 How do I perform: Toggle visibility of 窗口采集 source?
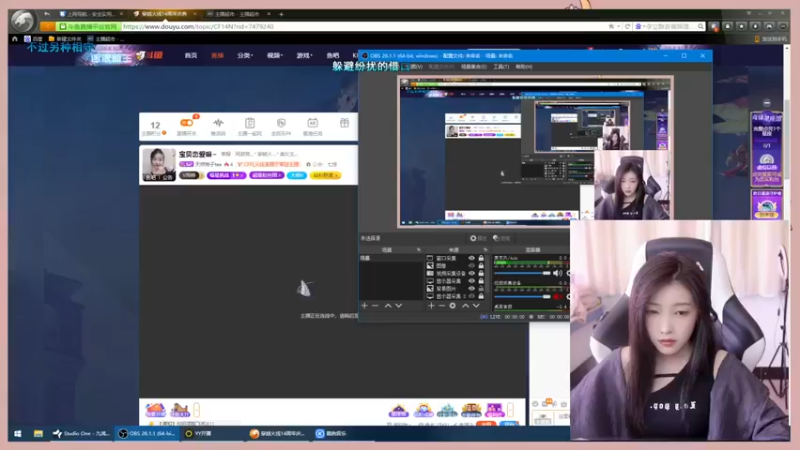[x=471, y=258]
